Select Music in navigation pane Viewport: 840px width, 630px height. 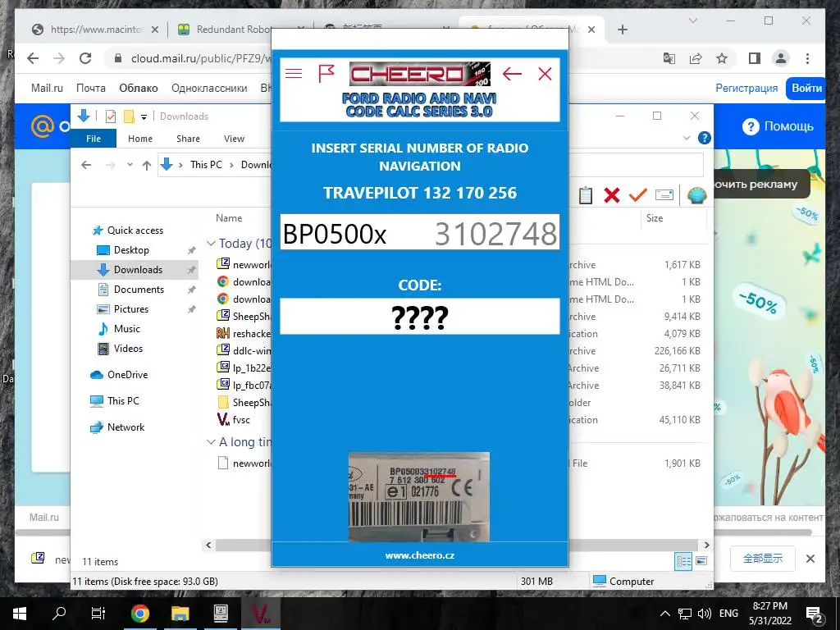118,329
